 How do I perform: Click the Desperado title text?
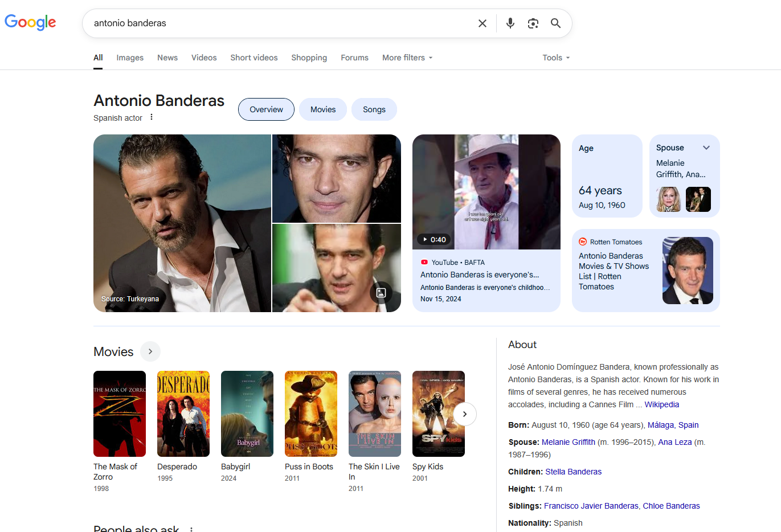point(177,466)
